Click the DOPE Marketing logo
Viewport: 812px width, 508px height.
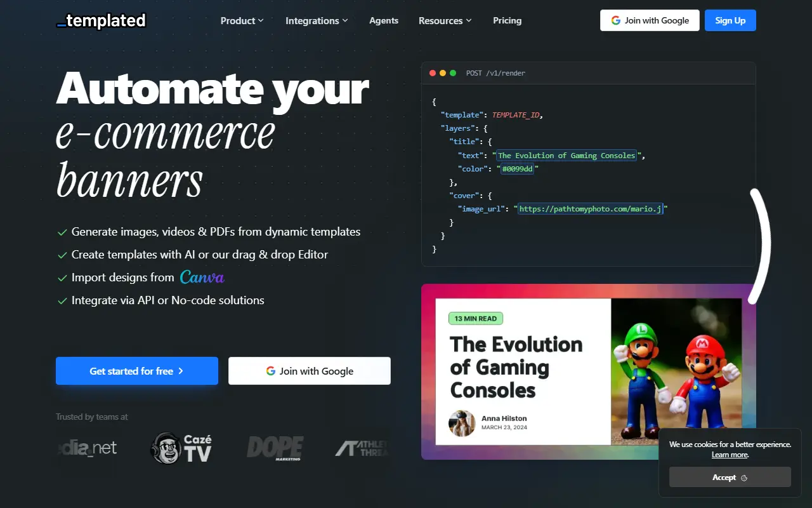[275, 448]
